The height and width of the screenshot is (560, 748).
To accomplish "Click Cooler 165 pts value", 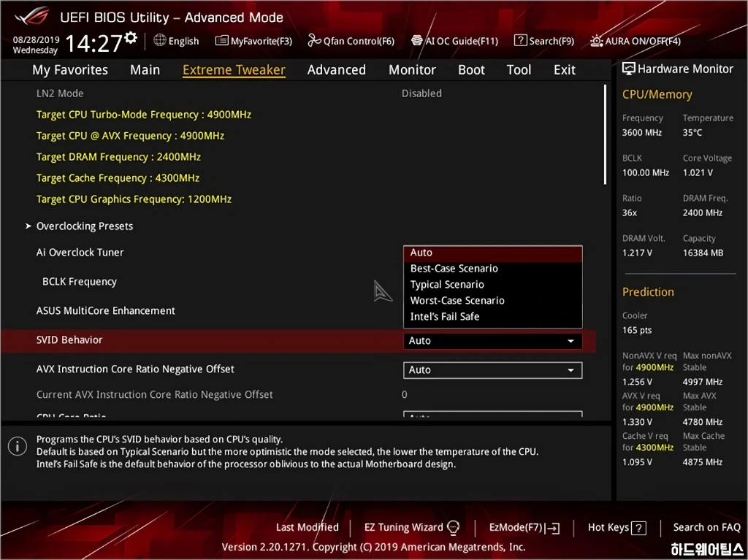I will tap(637, 330).
